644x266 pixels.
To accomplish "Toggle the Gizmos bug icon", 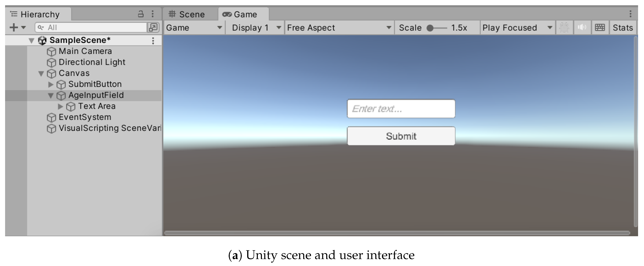I will [x=564, y=27].
